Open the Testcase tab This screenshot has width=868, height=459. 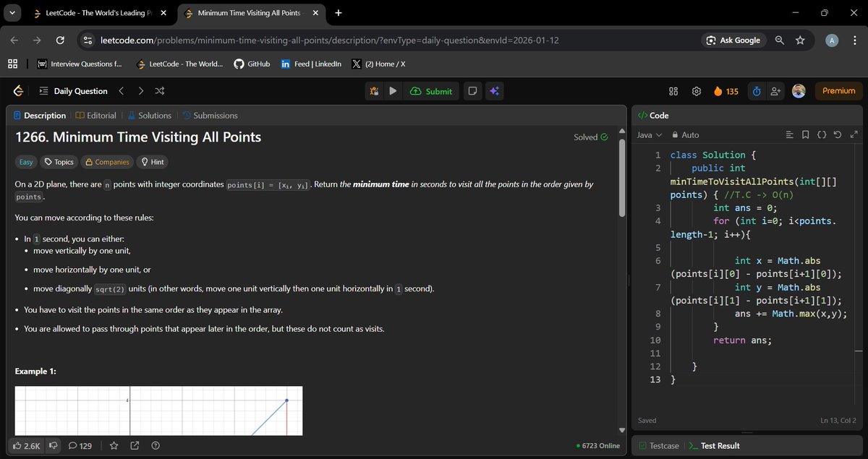[659, 446]
